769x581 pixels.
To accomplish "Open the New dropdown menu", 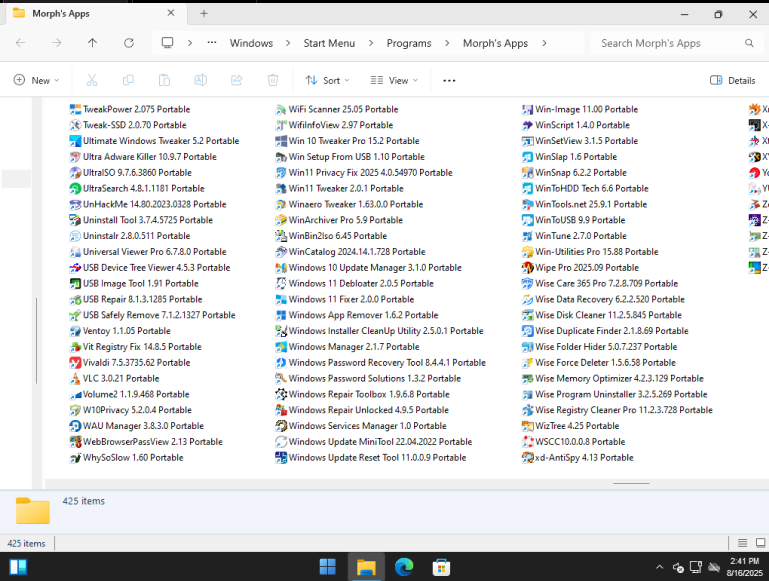I will pyautogui.click(x=36, y=80).
